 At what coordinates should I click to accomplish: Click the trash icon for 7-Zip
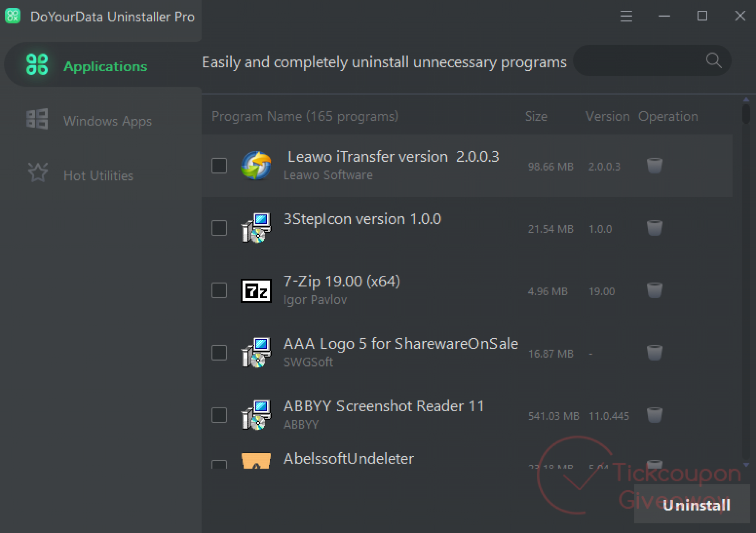pos(654,290)
